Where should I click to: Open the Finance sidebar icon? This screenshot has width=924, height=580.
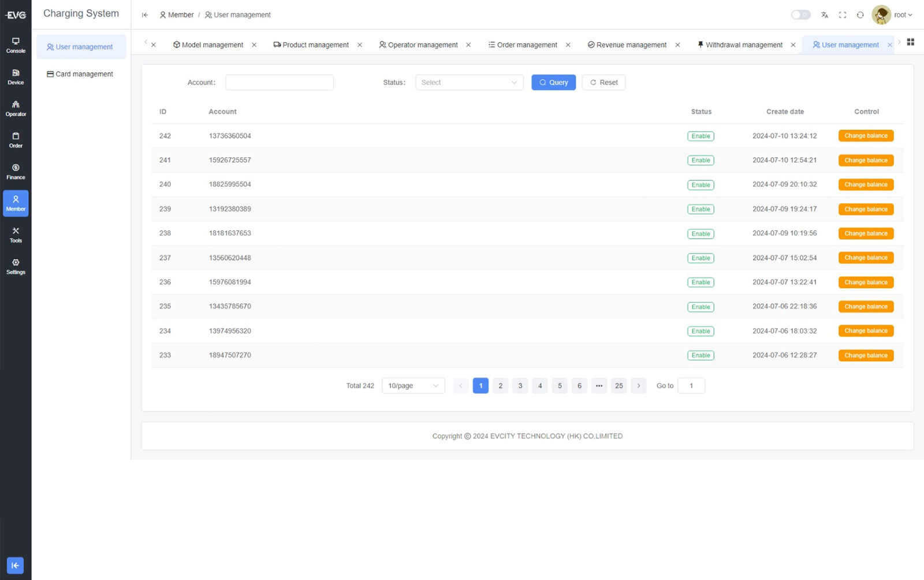[16, 172]
